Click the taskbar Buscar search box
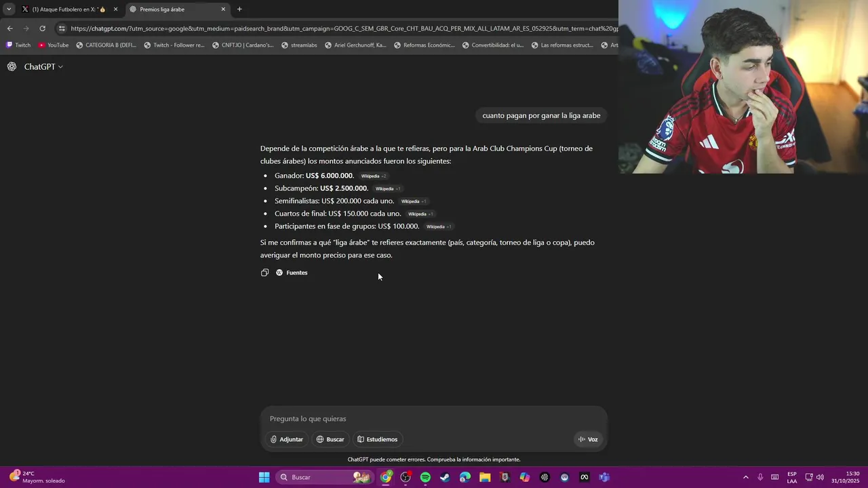 (324, 477)
